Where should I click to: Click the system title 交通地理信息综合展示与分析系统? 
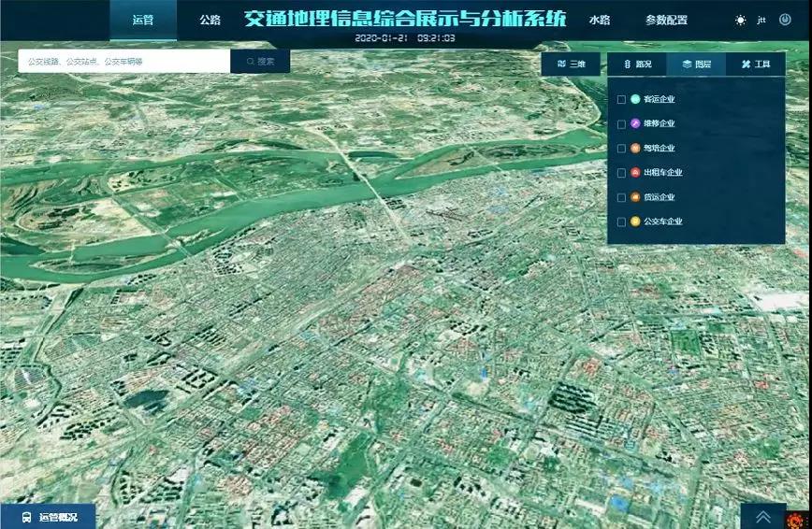pyautogui.click(x=405, y=19)
